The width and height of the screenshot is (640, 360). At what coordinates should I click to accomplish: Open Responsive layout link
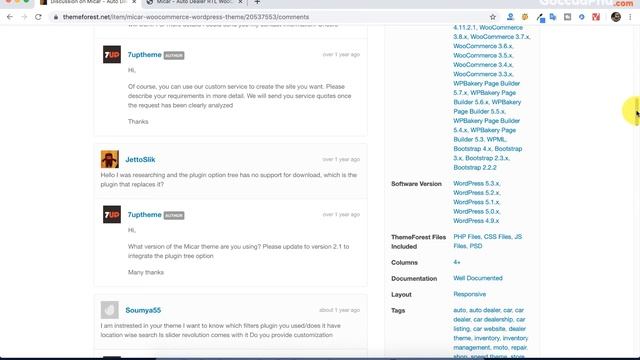tap(469, 294)
